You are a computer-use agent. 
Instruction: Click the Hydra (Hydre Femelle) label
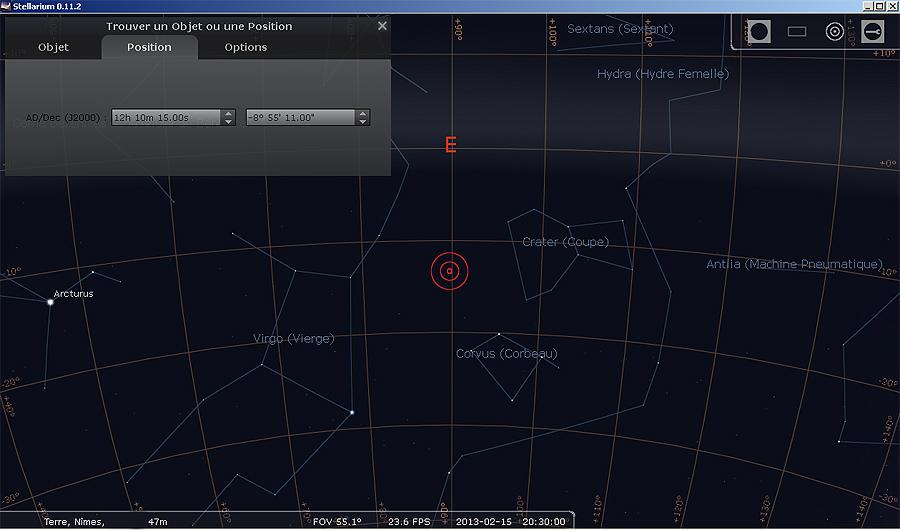click(x=663, y=74)
